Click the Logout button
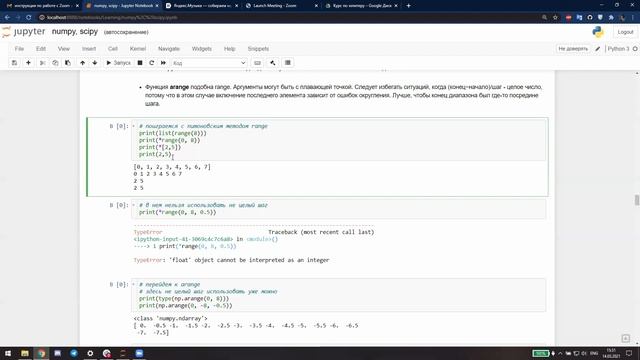 [x=625, y=32]
